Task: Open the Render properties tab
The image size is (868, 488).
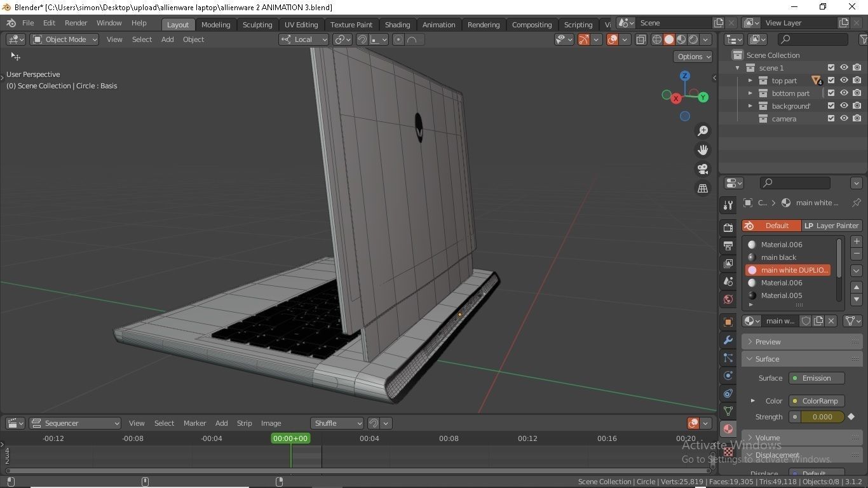Action: point(728,227)
